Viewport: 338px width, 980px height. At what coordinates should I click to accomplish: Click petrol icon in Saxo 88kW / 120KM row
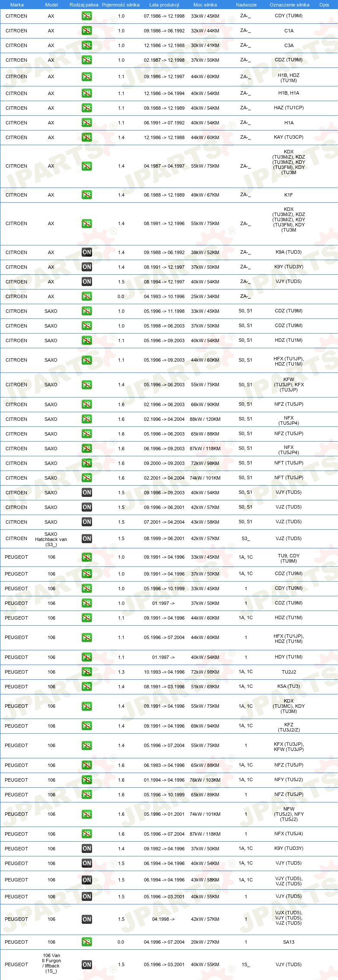(87, 419)
